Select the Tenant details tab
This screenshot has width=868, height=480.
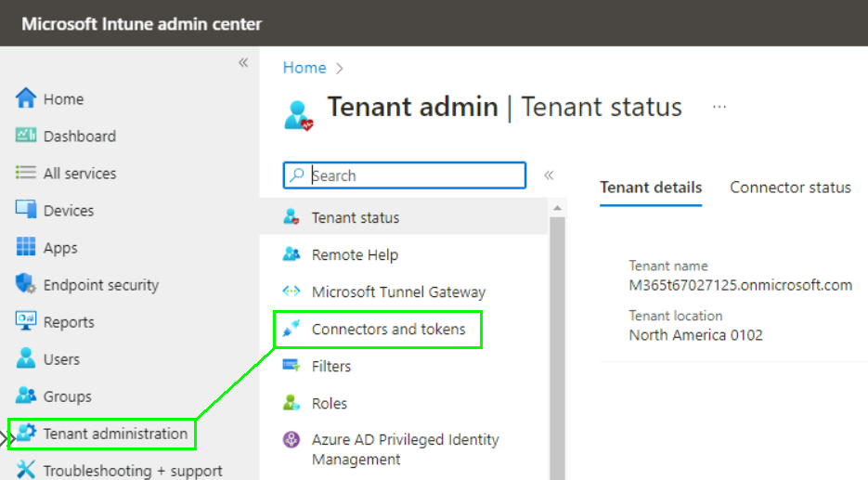tap(651, 188)
